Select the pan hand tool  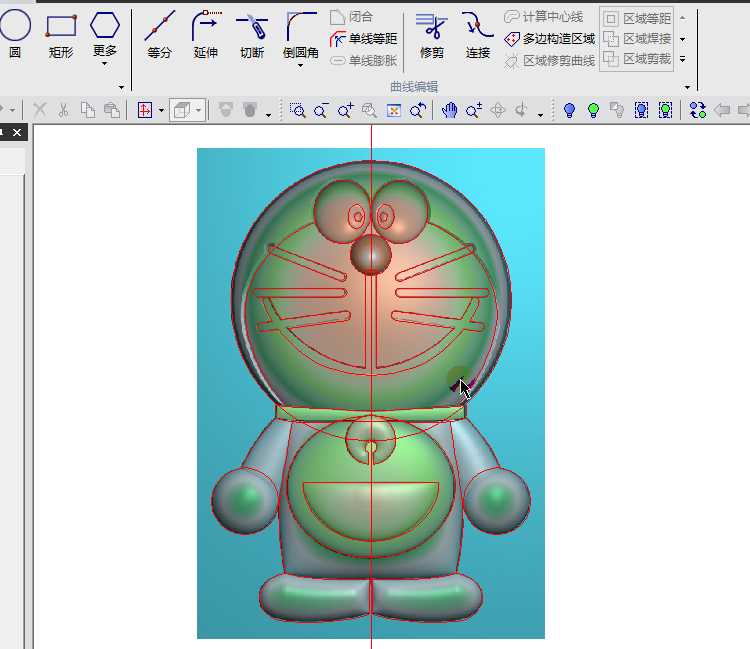449,110
